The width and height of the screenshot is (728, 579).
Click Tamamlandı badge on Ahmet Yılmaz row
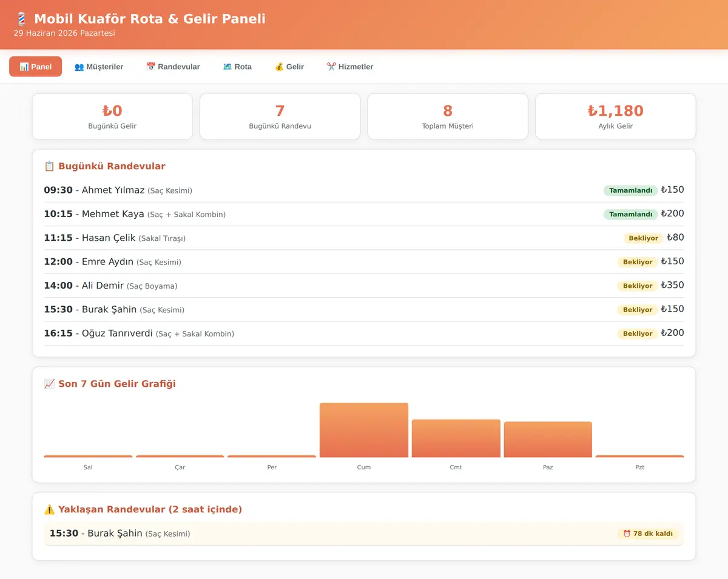click(x=630, y=190)
